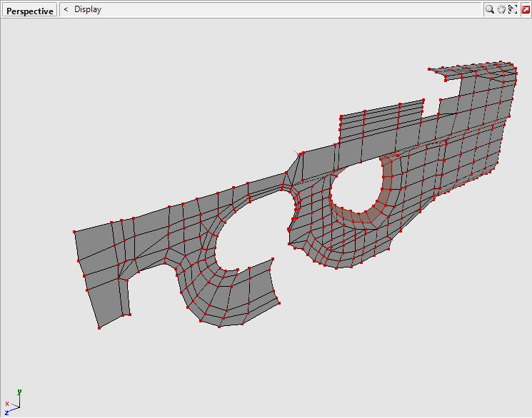This screenshot has height=418, width=532.
Task: Click the left arrow beside Display
Action: click(x=66, y=10)
